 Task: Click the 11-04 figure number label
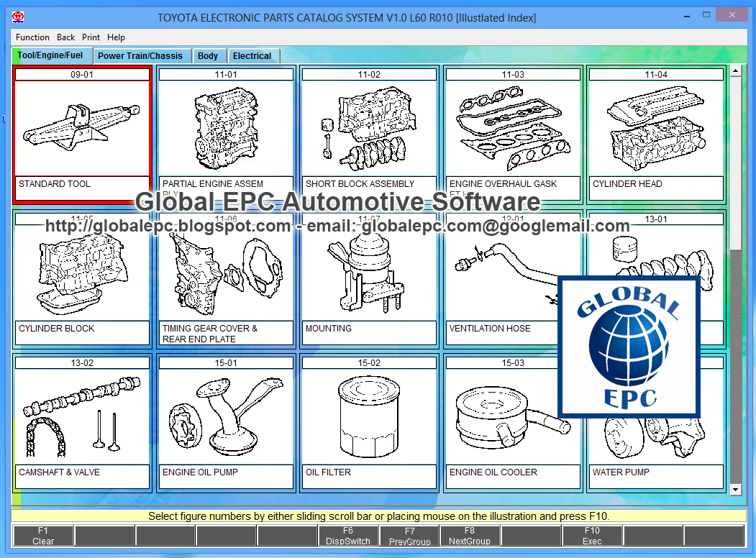click(656, 75)
